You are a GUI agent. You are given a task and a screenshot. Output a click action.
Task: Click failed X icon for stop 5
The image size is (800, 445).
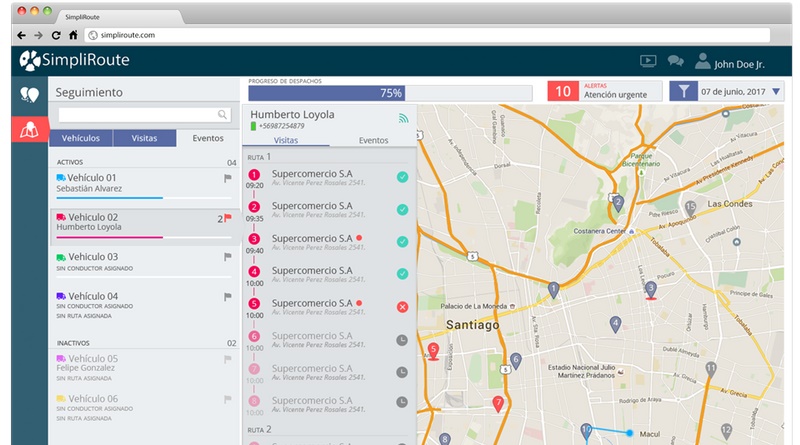(x=403, y=307)
